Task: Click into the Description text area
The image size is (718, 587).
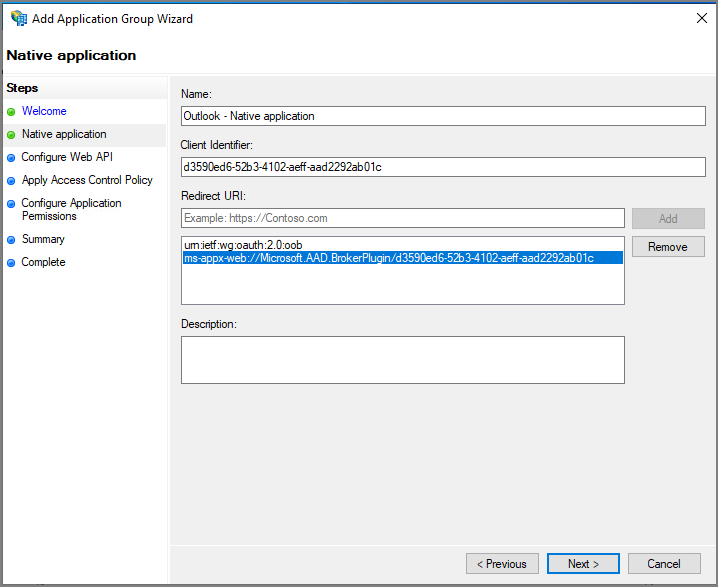Action: pos(403,360)
